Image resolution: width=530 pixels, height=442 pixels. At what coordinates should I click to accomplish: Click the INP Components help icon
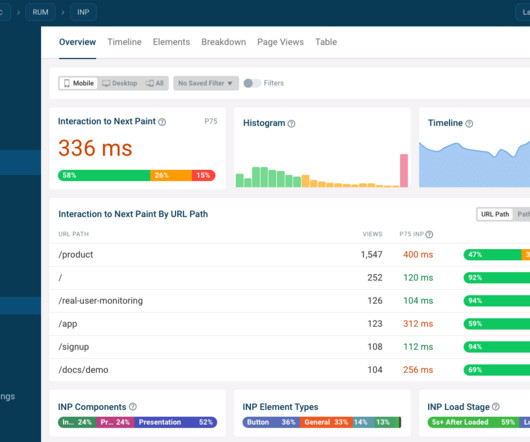click(133, 407)
